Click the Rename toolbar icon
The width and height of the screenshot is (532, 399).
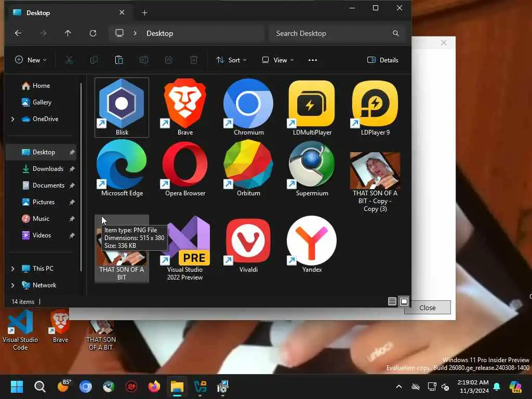[144, 60]
